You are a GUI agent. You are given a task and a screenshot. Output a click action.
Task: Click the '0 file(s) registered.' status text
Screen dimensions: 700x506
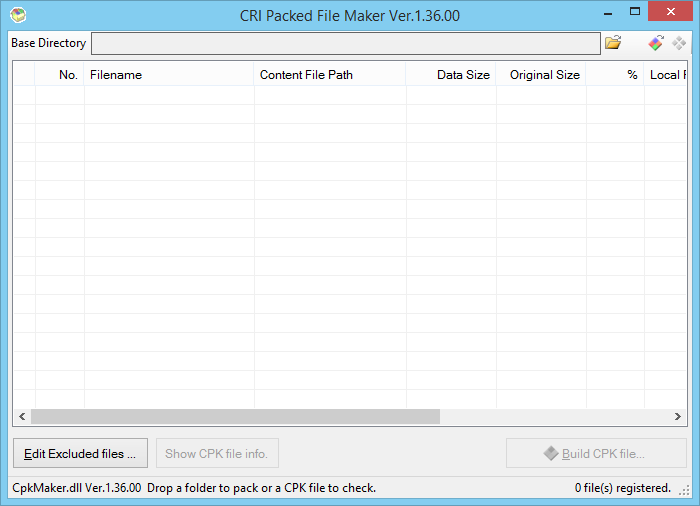click(x=623, y=488)
